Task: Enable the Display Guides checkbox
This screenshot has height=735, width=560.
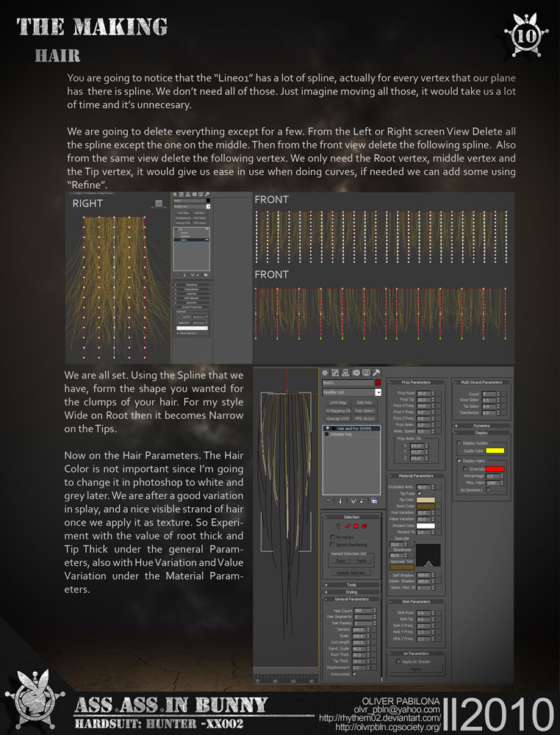Action: (x=459, y=443)
